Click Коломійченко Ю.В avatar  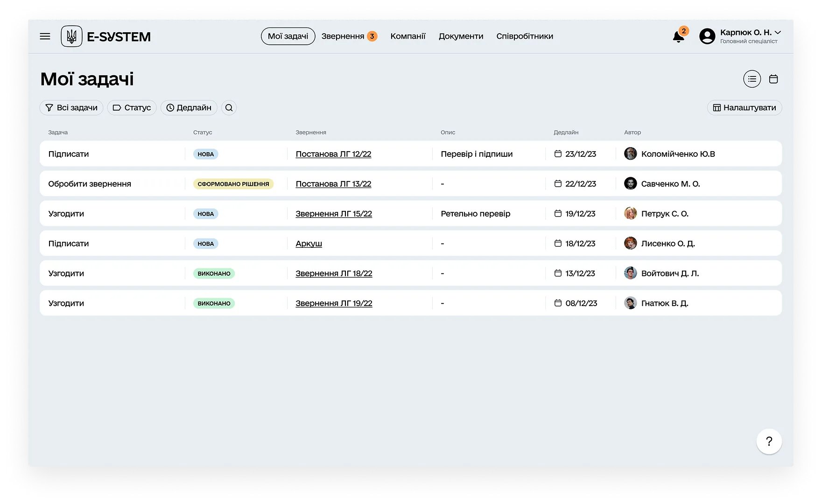pyautogui.click(x=631, y=154)
